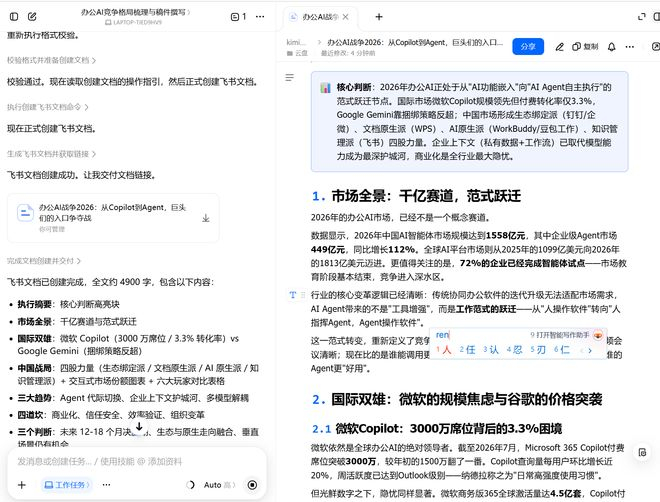Viewport: 660px width, 502px height.
Task: Click heading 1. 市场全景：千亿赛道，范式跃迁
Action: click(416, 196)
